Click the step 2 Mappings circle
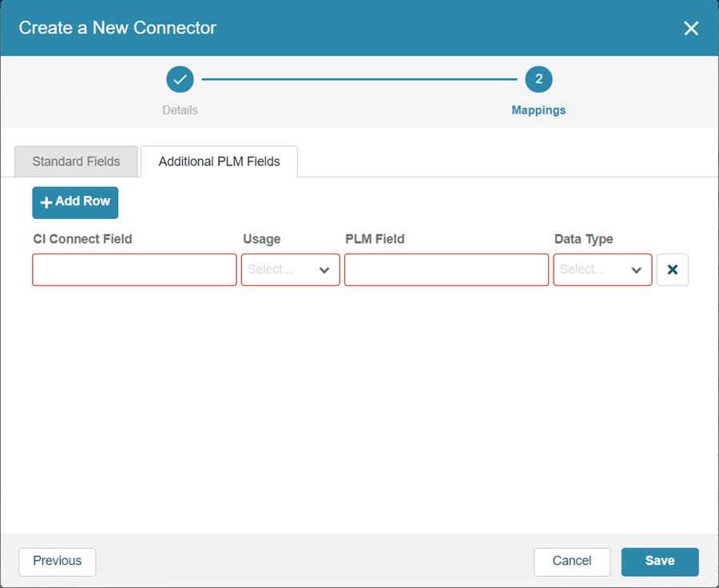The image size is (719, 588). (538, 79)
